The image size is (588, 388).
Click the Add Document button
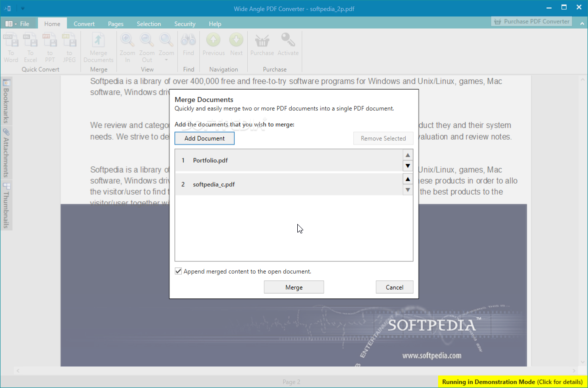204,138
